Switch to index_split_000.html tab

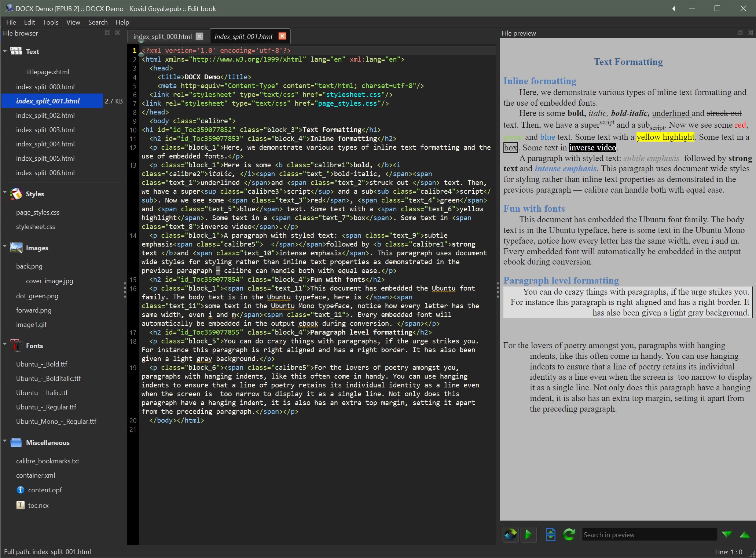coord(162,36)
